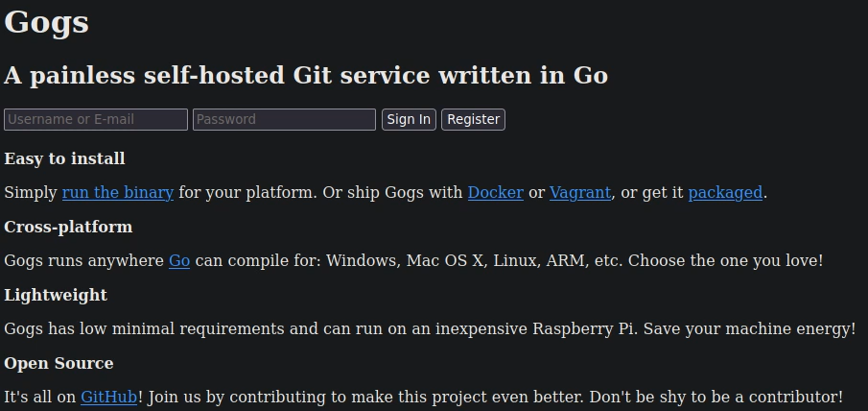Open the Vagrant link
Screen dimensions: 868x411
coord(579,192)
